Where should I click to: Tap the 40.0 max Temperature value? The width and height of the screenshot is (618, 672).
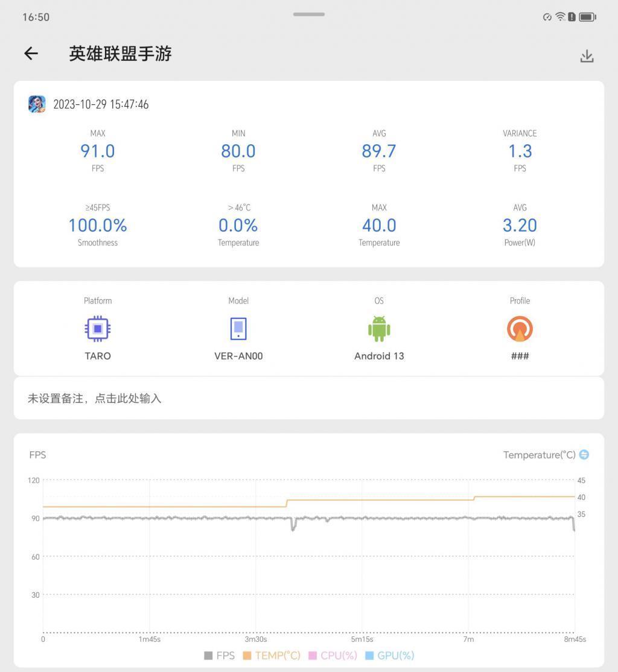click(379, 226)
